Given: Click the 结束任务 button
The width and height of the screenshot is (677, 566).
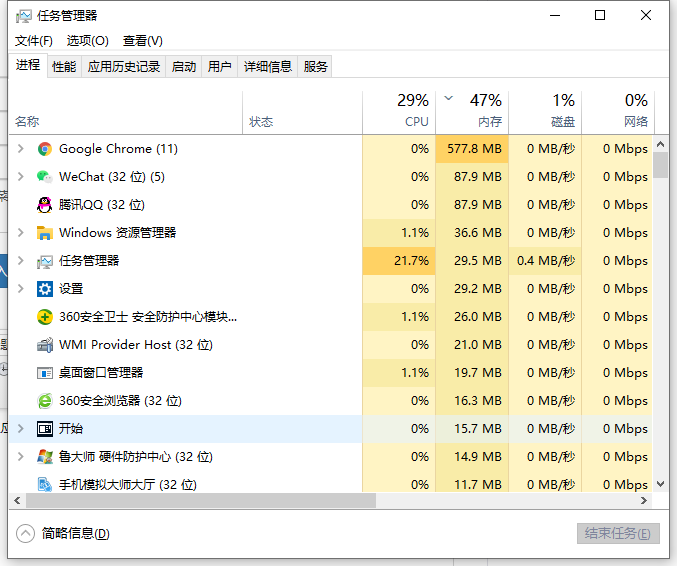Looking at the screenshot, I should (x=618, y=534).
